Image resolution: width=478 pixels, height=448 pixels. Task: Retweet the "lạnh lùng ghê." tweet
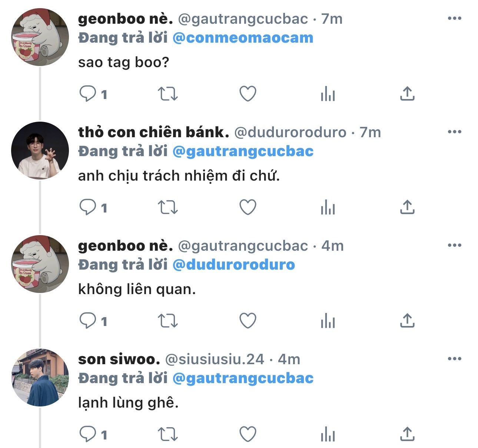pos(168,434)
